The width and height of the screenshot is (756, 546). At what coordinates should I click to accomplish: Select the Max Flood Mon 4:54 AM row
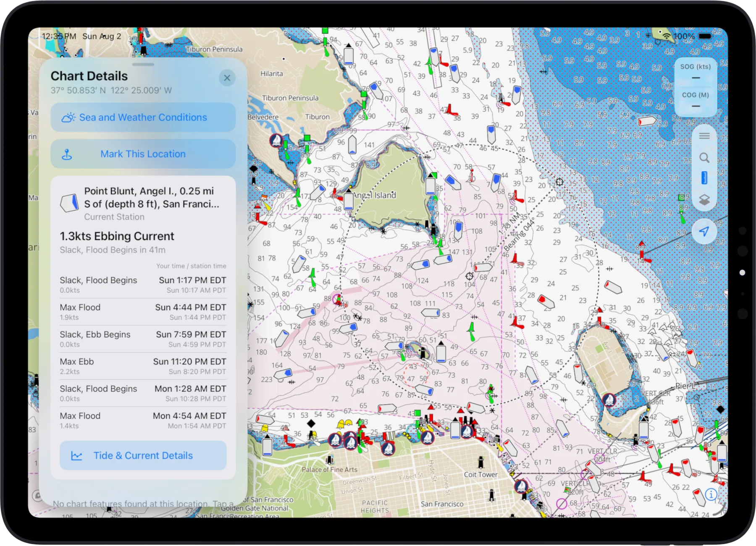point(143,421)
